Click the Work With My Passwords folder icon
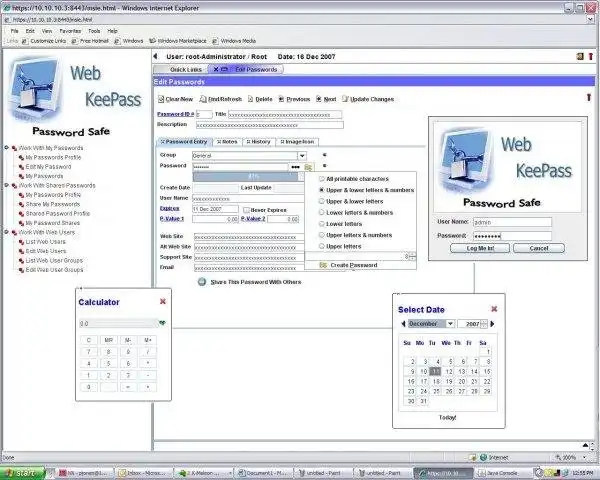The width and height of the screenshot is (600, 480). coord(14,148)
